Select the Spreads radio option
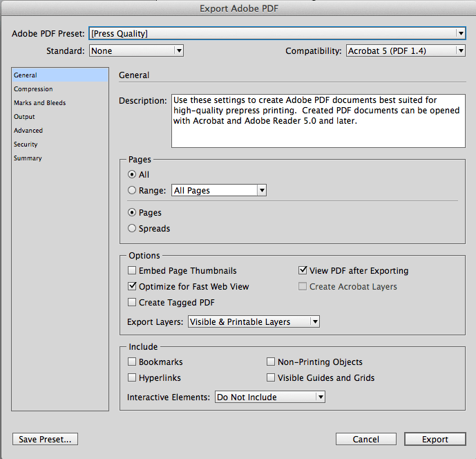Viewport: 476px width, 459px height. (132, 228)
